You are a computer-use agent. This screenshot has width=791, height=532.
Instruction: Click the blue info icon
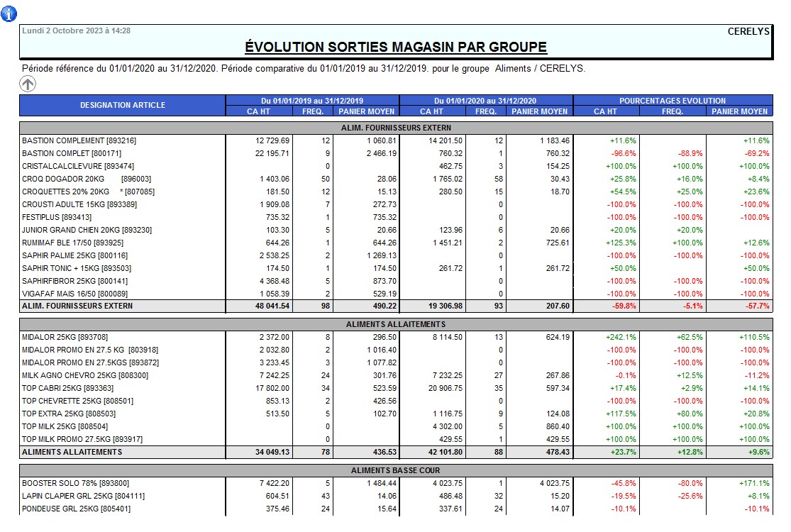(x=10, y=14)
